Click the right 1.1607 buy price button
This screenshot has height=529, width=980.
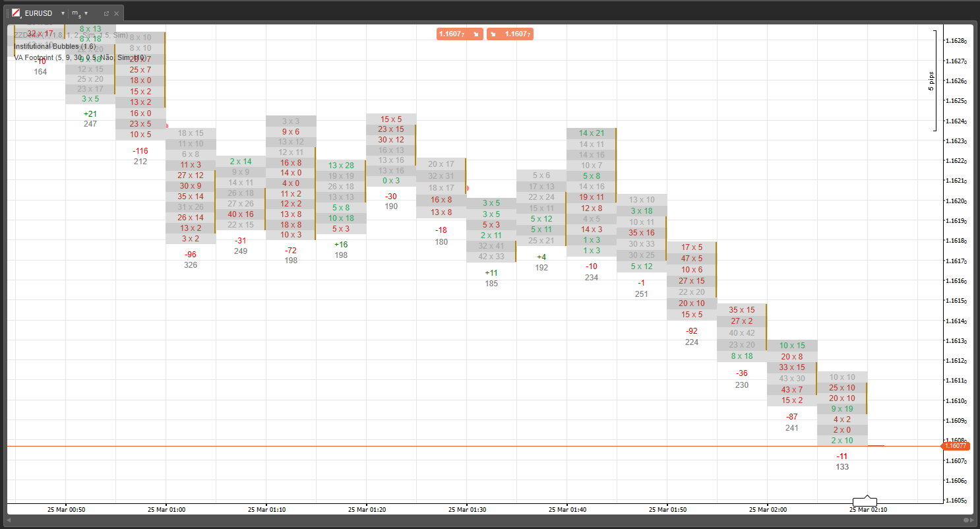tap(510, 34)
